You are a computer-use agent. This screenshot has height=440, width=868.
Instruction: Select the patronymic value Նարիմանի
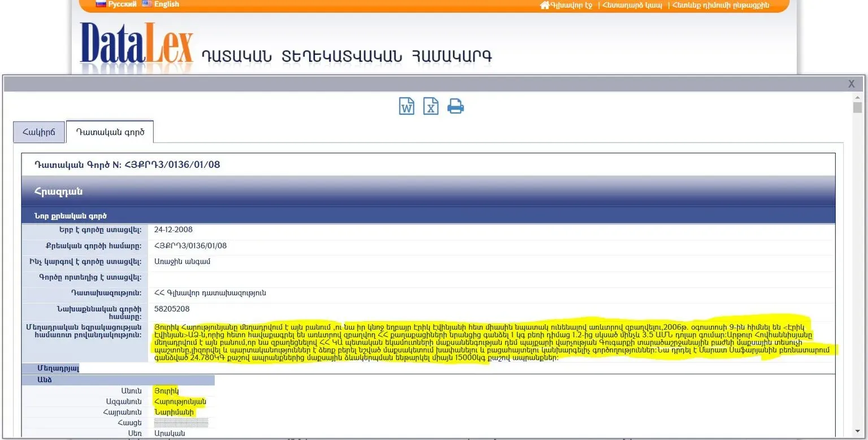point(174,412)
